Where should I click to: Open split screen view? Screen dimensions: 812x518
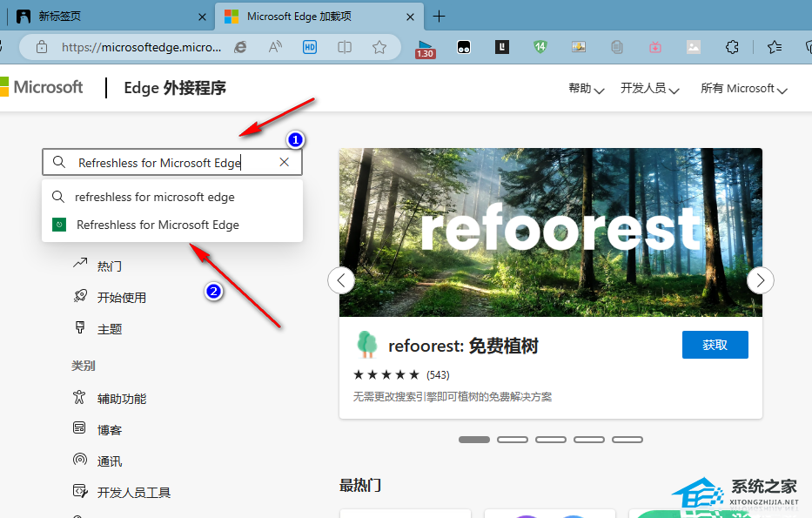[x=345, y=47]
